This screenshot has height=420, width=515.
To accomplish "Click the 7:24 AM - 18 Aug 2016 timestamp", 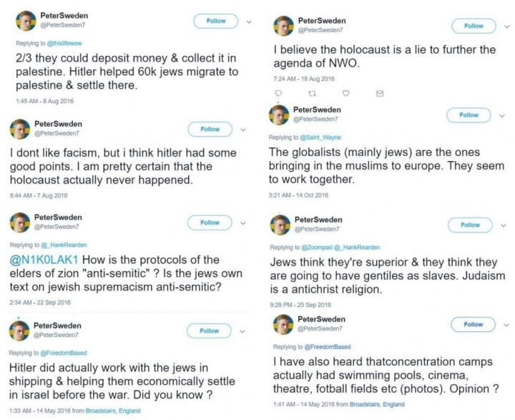I will [304, 79].
